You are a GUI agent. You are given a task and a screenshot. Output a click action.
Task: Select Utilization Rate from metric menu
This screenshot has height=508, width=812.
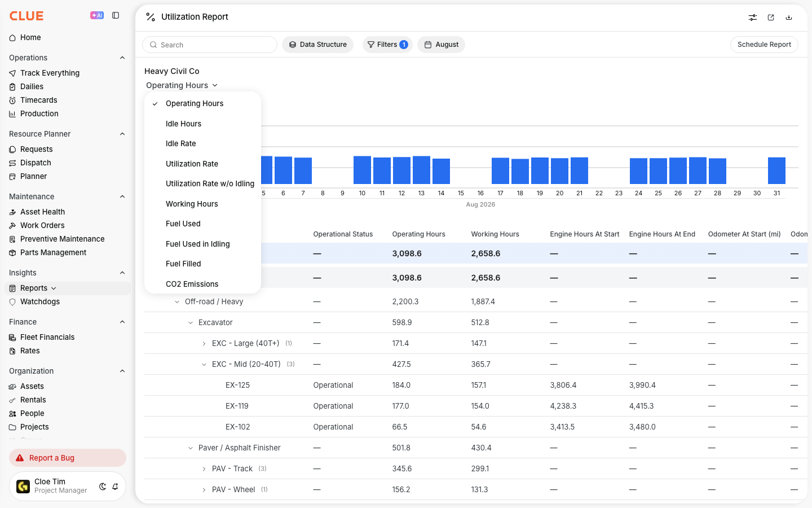coord(202,164)
